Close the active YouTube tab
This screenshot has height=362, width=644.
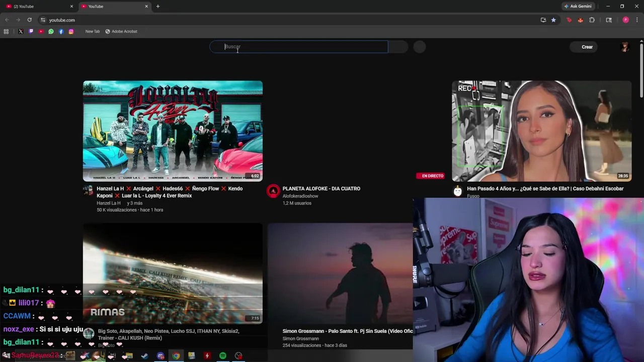click(x=146, y=7)
